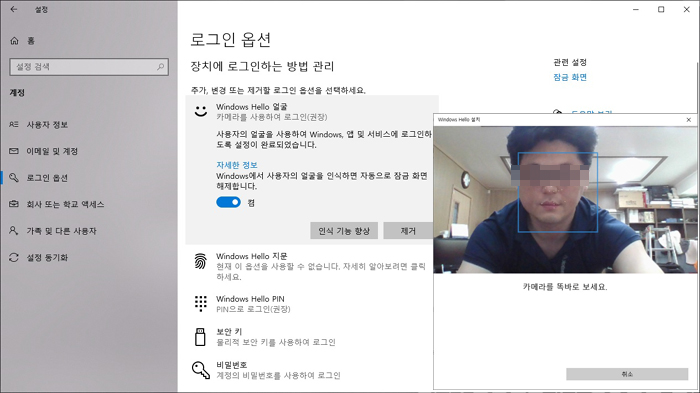Click the 관련 설정 heading
The image size is (700, 393).
pos(570,62)
